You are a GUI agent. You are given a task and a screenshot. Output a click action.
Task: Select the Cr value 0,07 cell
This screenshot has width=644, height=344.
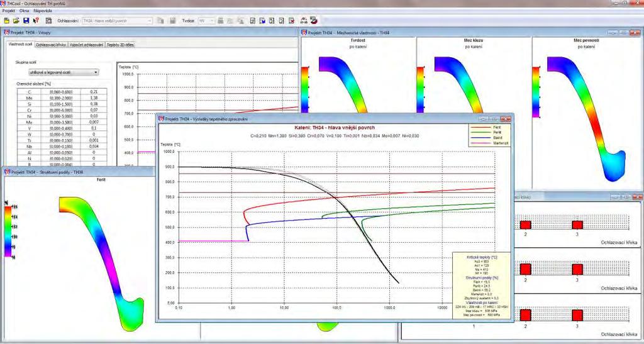point(94,111)
